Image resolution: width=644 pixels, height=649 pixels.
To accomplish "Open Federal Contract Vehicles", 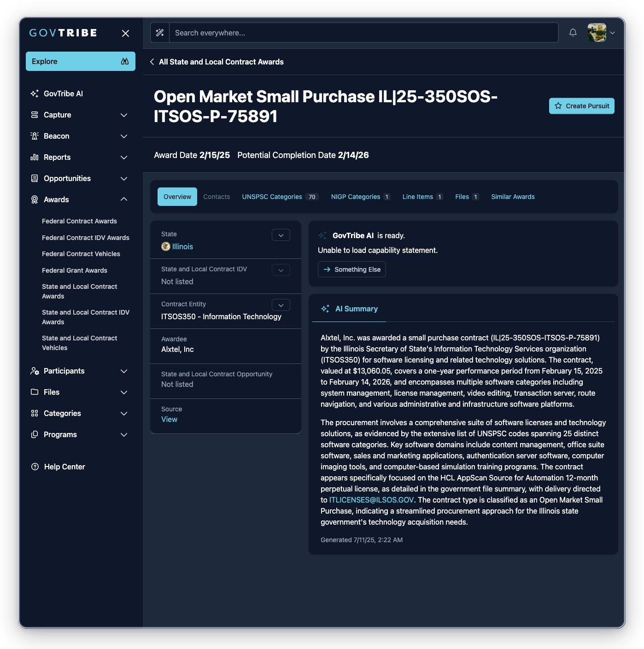I will [81, 254].
